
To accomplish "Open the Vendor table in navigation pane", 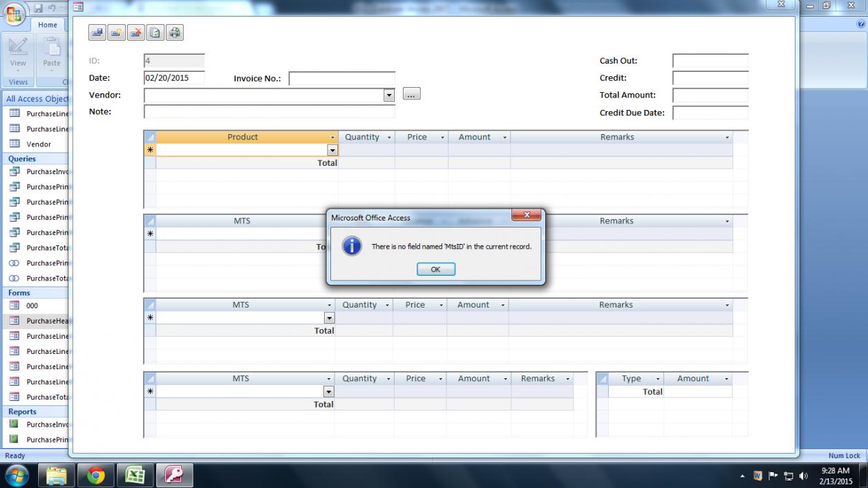I will 39,144.
